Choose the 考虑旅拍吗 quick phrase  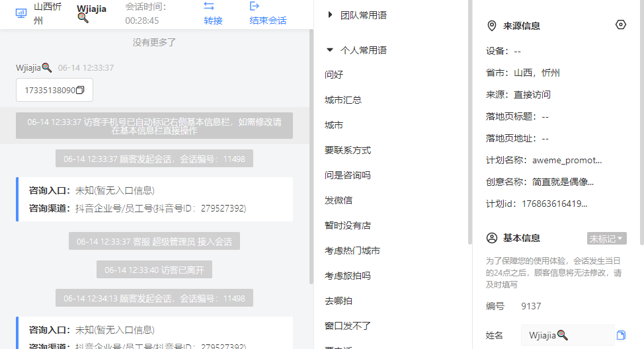tap(348, 276)
